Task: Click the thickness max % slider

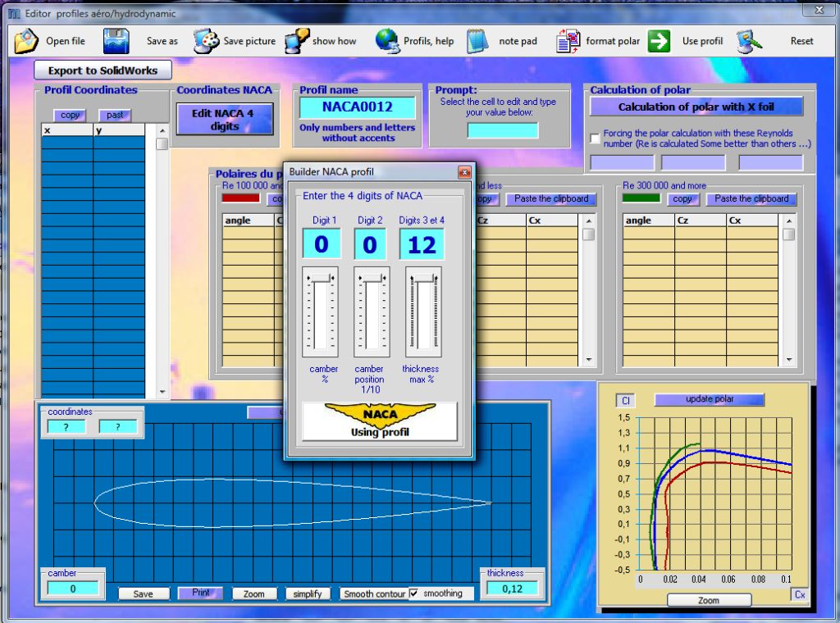Action: point(423,311)
